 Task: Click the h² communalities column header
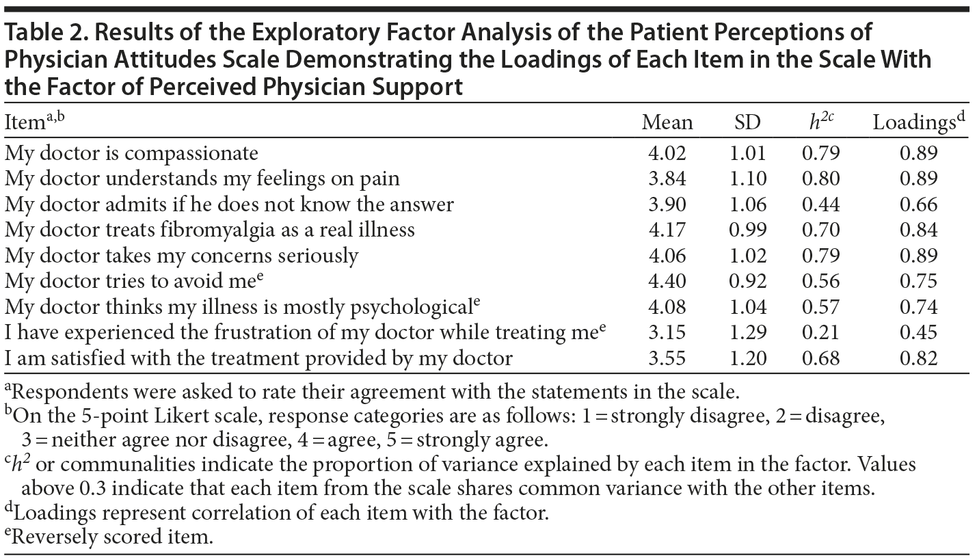[x=820, y=122]
